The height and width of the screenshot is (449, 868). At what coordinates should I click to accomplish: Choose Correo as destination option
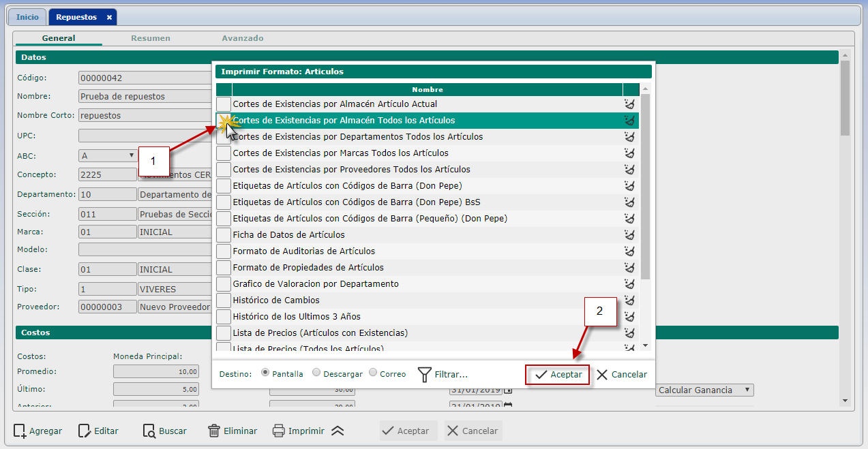[373, 373]
